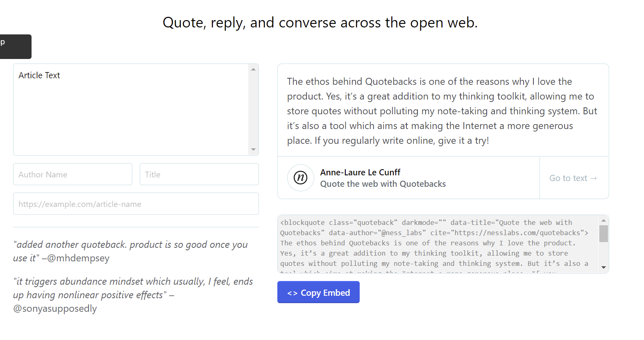Image resolution: width=644 pixels, height=340 pixels.
Task: Click the page heading about the open web
Action: tap(320, 23)
